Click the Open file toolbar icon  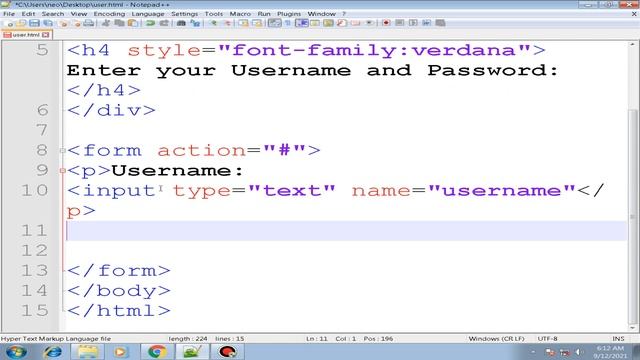tap(21, 23)
